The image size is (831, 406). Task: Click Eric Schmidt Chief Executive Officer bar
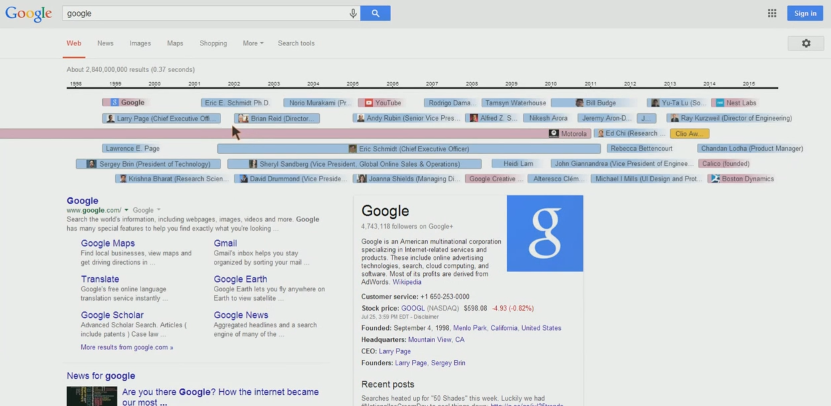[x=408, y=149]
